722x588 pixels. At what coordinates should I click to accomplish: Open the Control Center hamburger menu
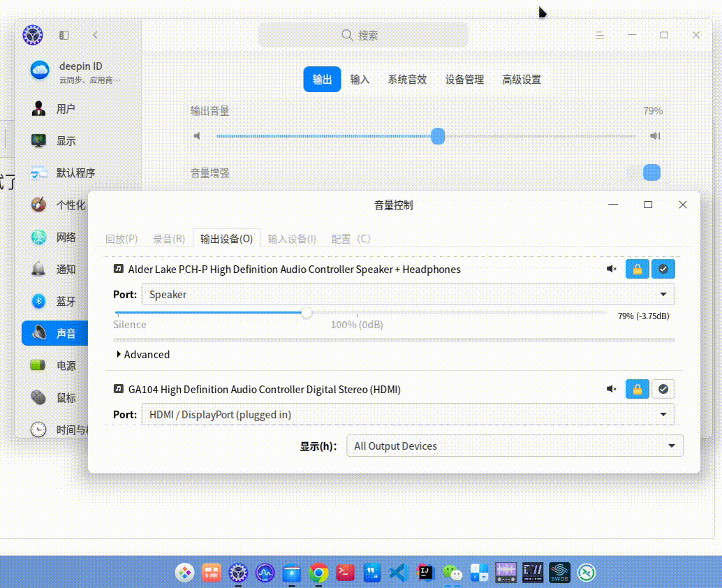click(x=600, y=35)
